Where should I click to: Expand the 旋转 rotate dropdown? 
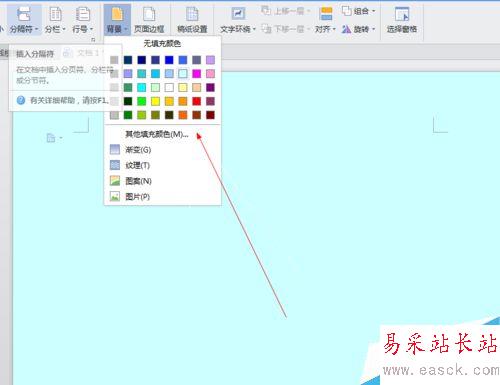pyautogui.click(x=373, y=29)
